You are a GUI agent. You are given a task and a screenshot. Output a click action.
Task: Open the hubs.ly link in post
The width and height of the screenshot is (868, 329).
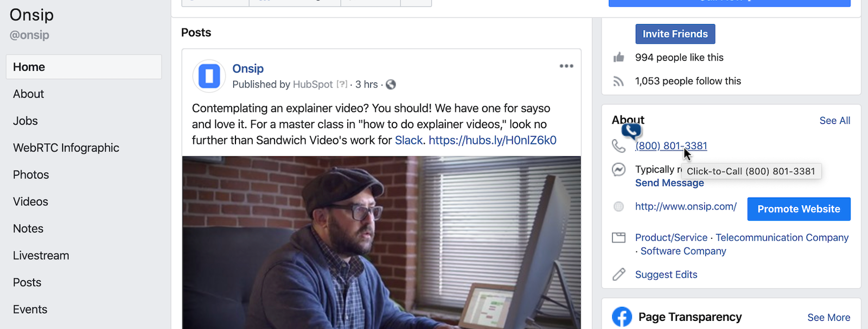pyautogui.click(x=493, y=140)
